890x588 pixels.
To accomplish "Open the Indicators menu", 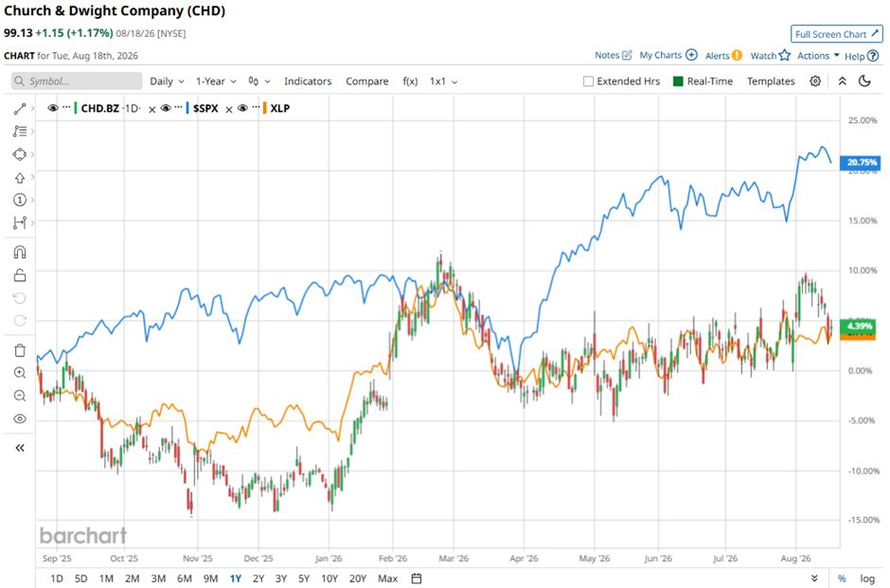I will coord(308,81).
